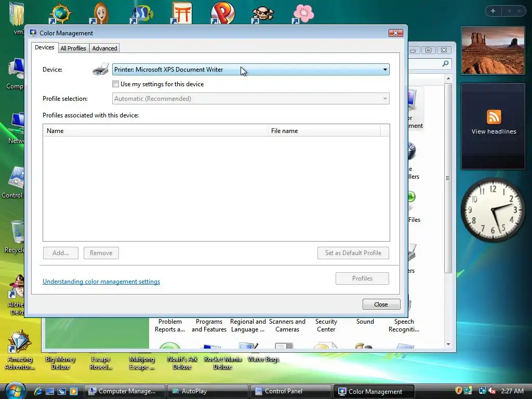Click the Color Management taskbar button
The image size is (532, 399).
374,391
